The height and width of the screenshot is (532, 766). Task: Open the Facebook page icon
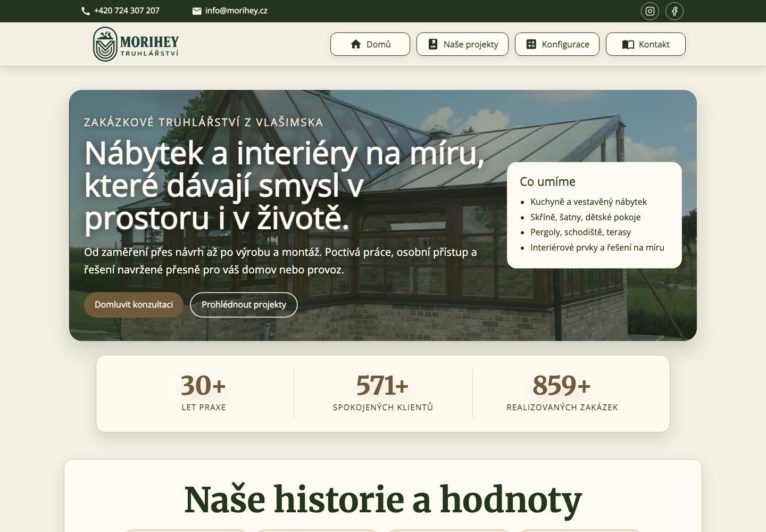pos(674,11)
